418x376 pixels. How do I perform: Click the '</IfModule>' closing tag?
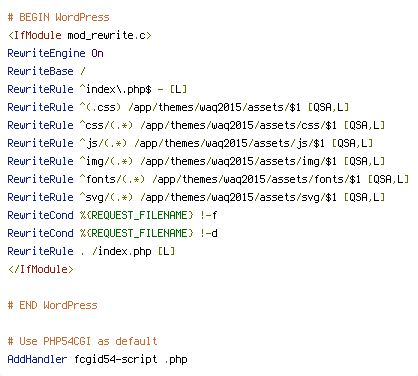40,269
